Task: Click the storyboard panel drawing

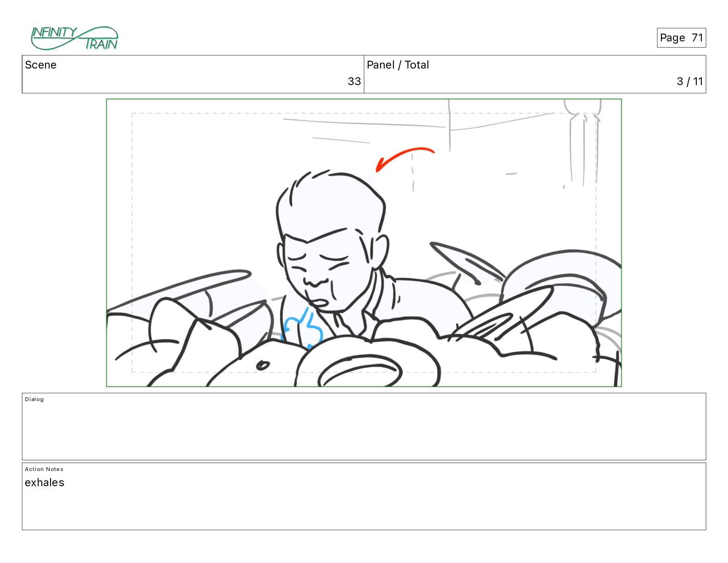Action: (x=364, y=243)
